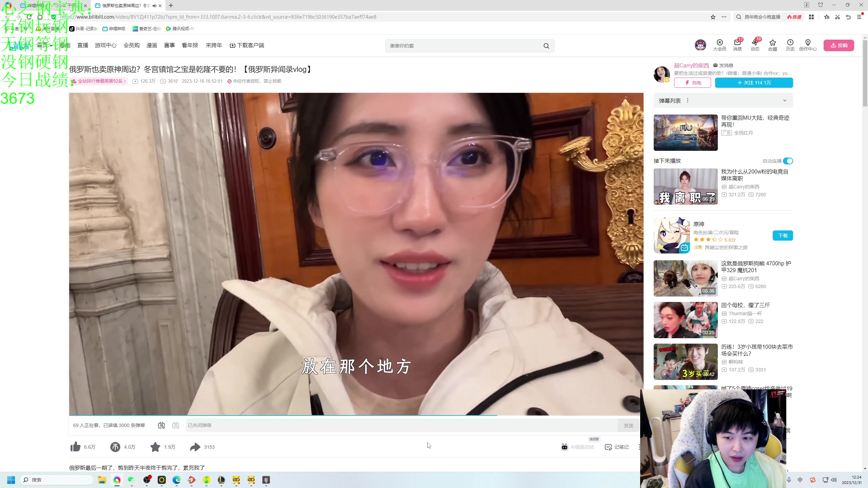Screen dimensions: 868x488
Task: Open the AI视频总结 robot icon
Action: click(565, 447)
